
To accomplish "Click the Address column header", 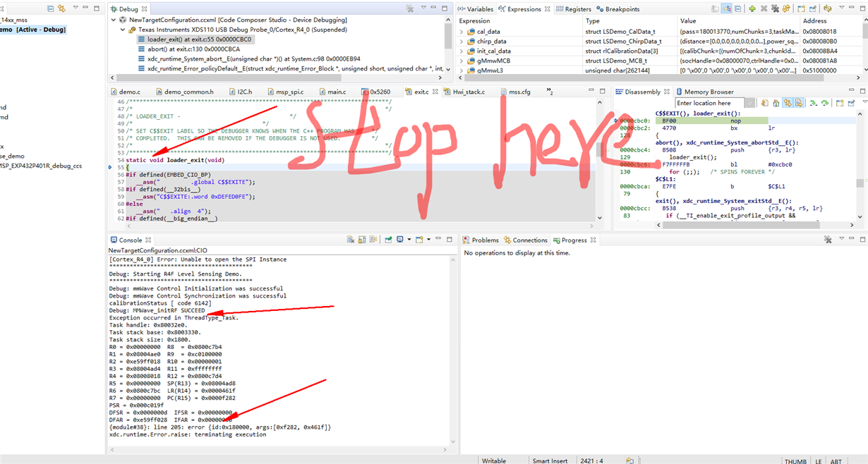I will coord(814,21).
